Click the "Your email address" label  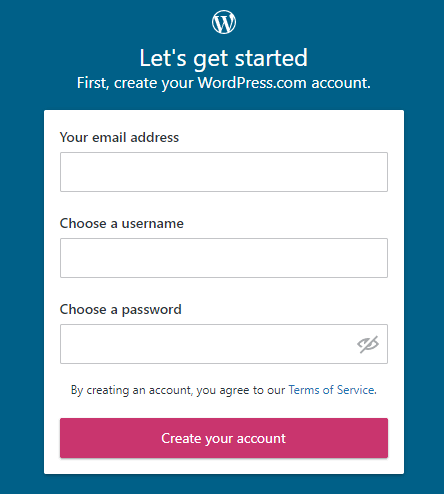point(119,137)
